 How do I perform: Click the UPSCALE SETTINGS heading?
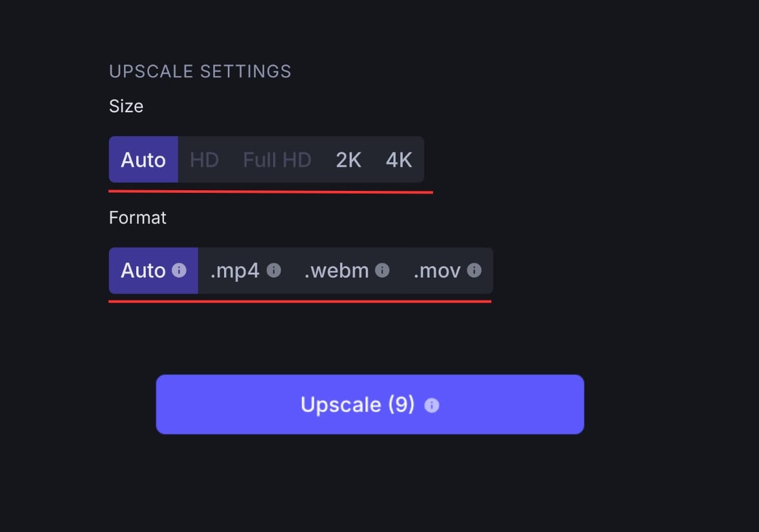[200, 71]
